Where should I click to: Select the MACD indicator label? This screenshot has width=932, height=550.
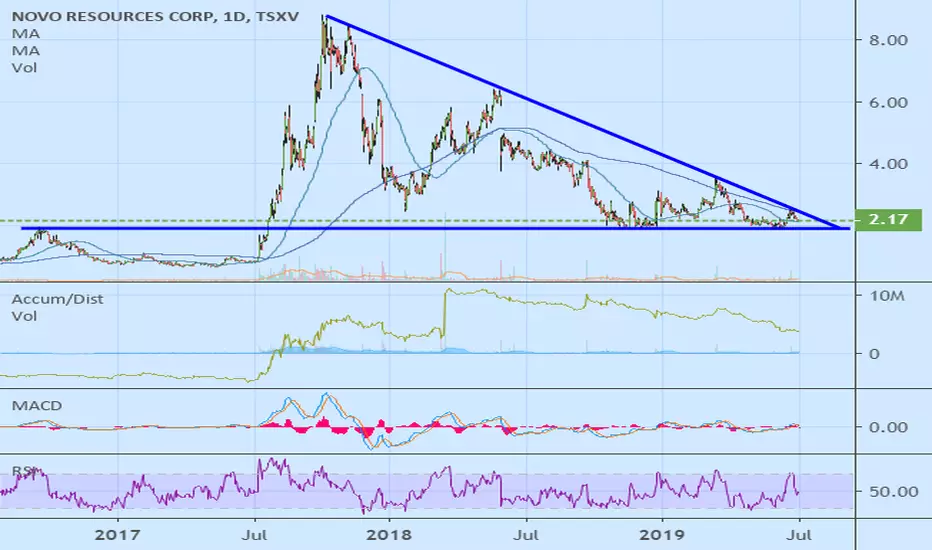[37, 406]
